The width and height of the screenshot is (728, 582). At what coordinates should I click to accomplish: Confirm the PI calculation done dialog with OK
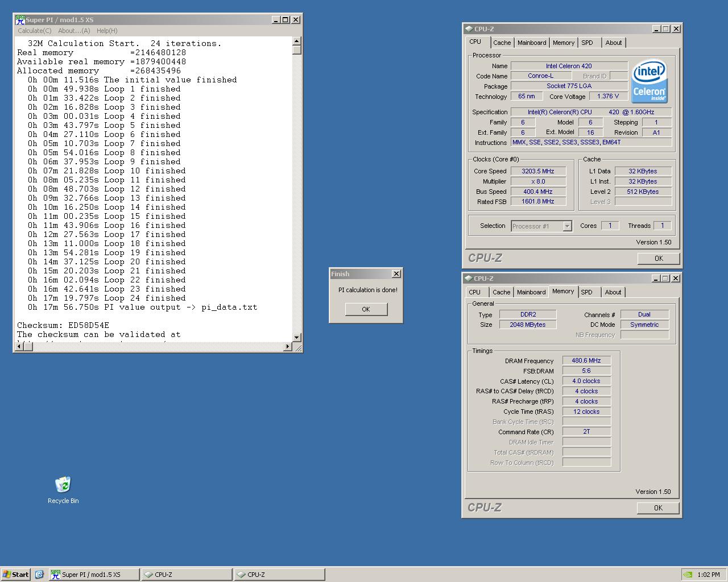pyautogui.click(x=366, y=309)
